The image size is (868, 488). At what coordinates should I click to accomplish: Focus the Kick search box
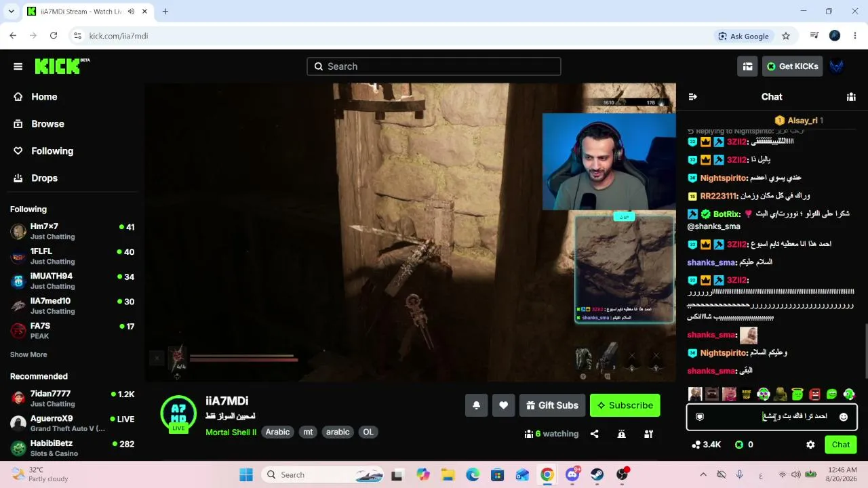click(434, 66)
